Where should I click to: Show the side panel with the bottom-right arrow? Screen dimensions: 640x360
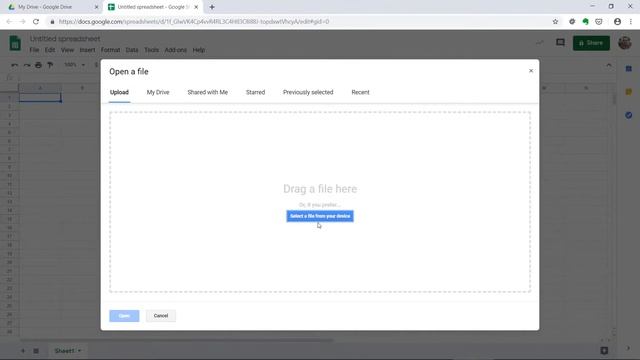tap(628, 349)
